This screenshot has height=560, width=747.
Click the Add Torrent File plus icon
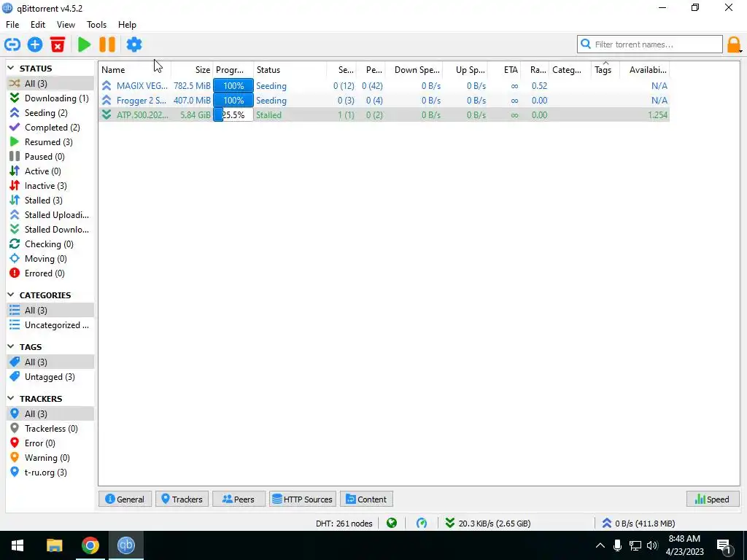[x=35, y=44]
